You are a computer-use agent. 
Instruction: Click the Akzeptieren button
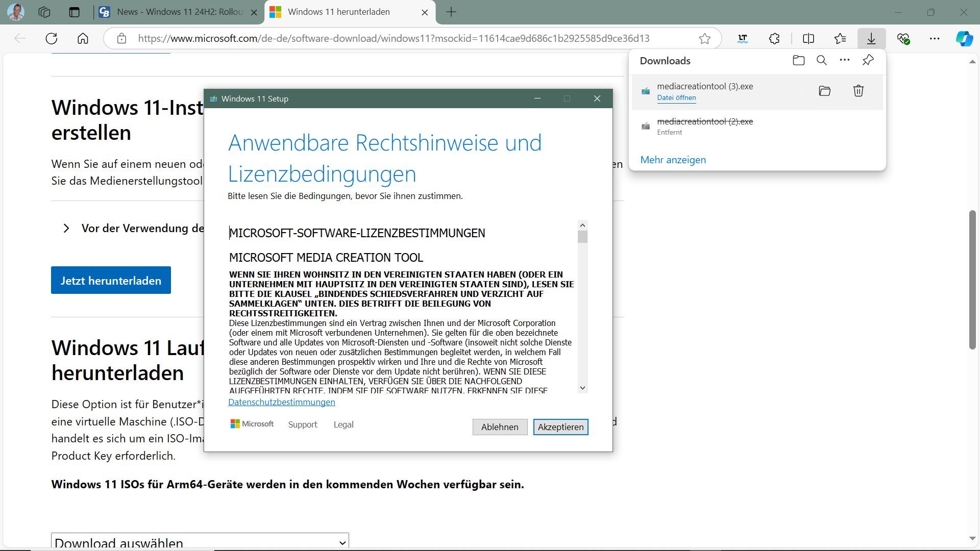point(560,427)
